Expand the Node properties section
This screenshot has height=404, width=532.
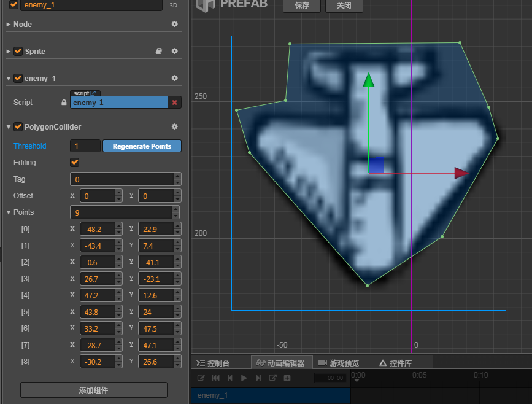pos(8,25)
